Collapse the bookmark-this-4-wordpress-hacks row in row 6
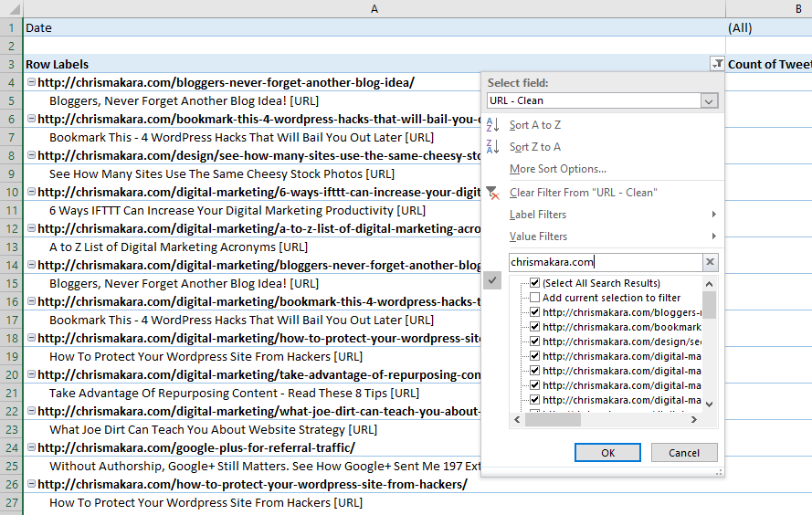Image resolution: width=812 pixels, height=515 pixels. point(31,119)
